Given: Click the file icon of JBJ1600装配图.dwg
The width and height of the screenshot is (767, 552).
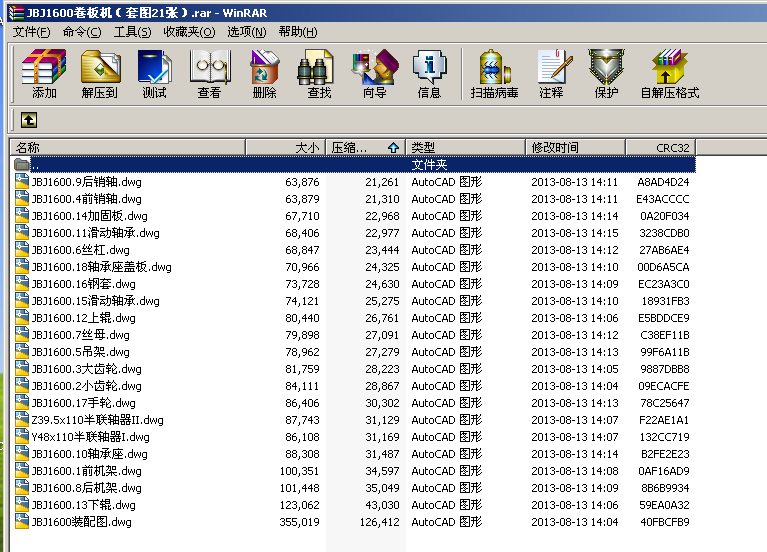Looking at the screenshot, I should (x=22, y=522).
